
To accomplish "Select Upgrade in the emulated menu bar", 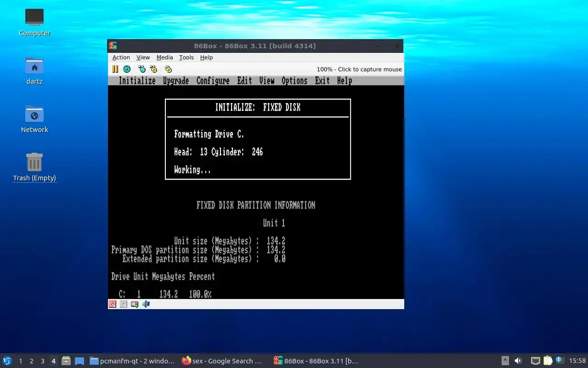I will pos(176,80).
